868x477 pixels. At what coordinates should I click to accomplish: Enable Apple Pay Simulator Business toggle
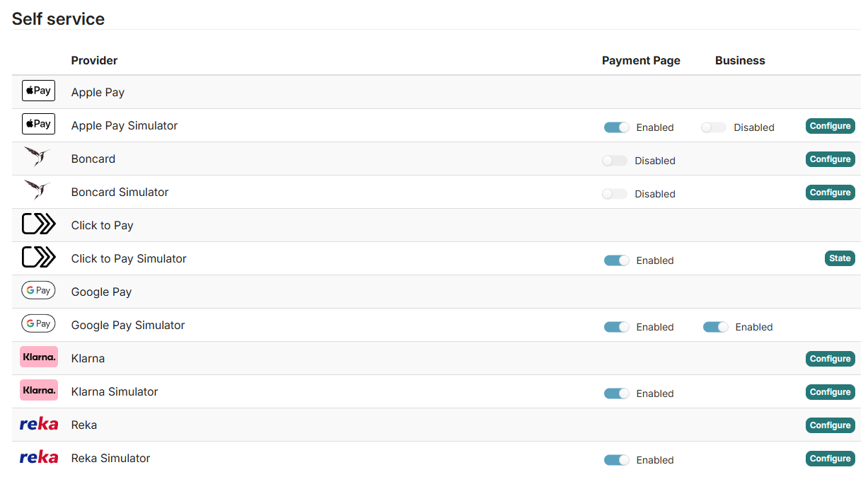point(713,127)
